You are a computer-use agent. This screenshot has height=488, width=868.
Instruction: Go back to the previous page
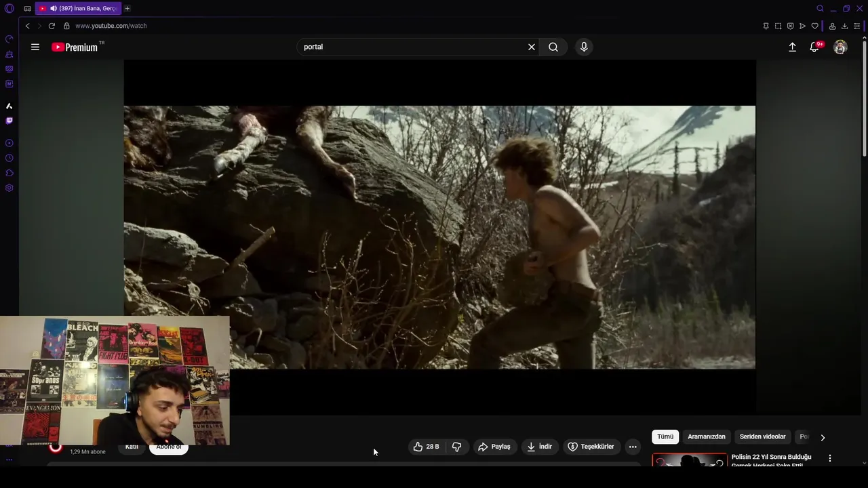tap(27, 26)
